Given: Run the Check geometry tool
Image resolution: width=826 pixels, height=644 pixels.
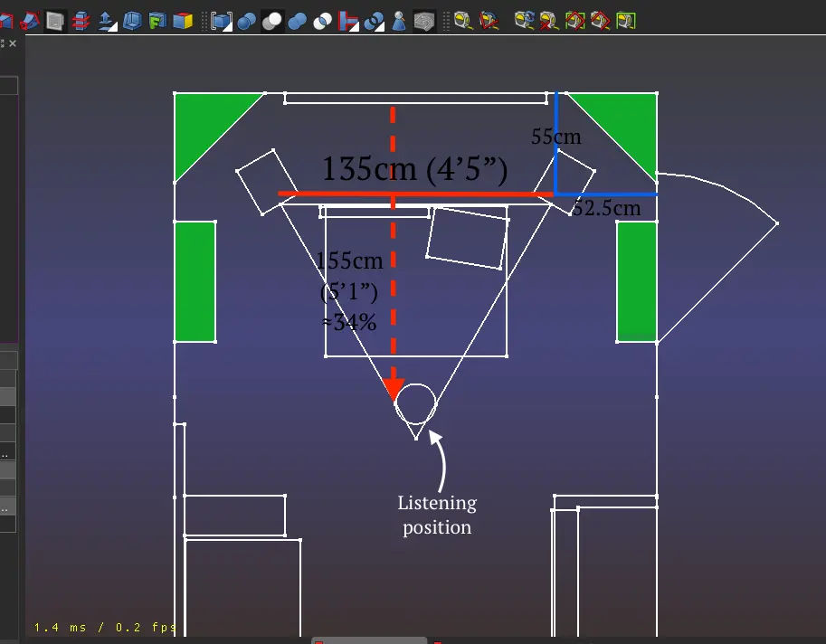Looking at the screenshot, I should click(399, 21).
